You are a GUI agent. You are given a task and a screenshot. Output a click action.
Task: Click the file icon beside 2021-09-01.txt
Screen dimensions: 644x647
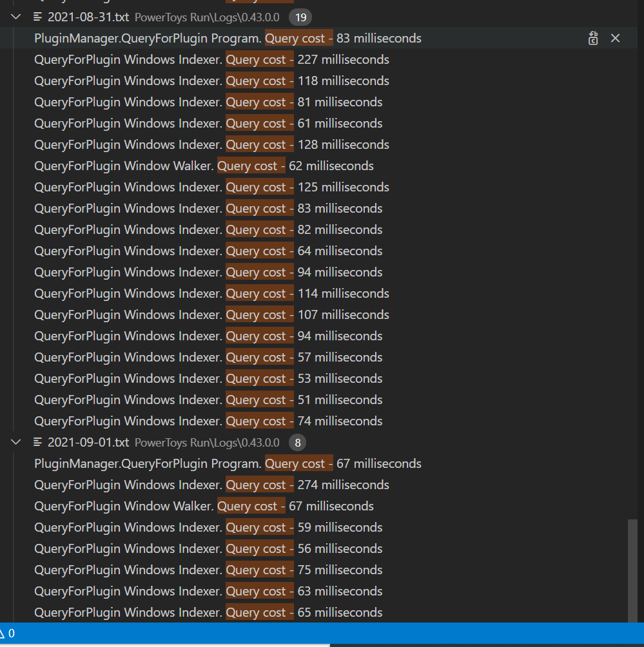37,442
